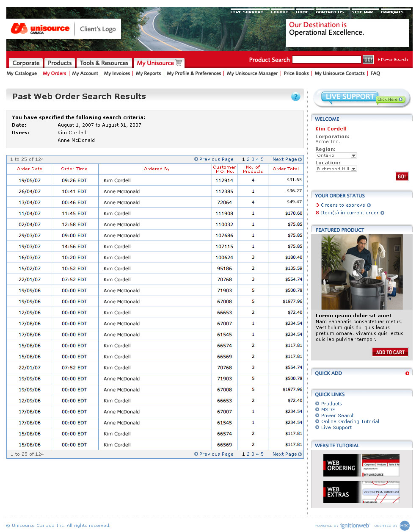Click the ADD TO CART button
The height and width of the screenshot is (532, 419).
coord(390,352)
